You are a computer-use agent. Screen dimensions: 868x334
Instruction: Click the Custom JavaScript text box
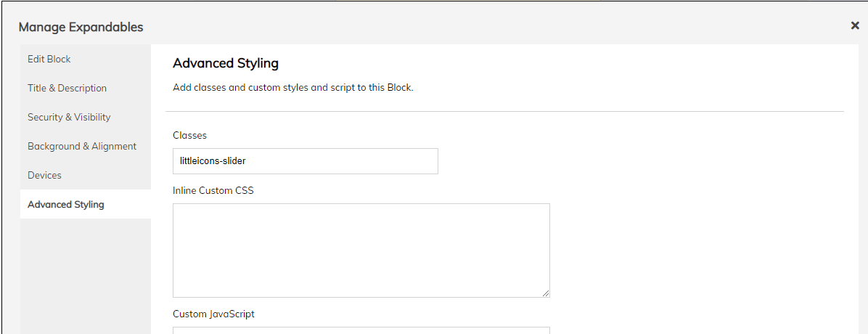point(361,330)
